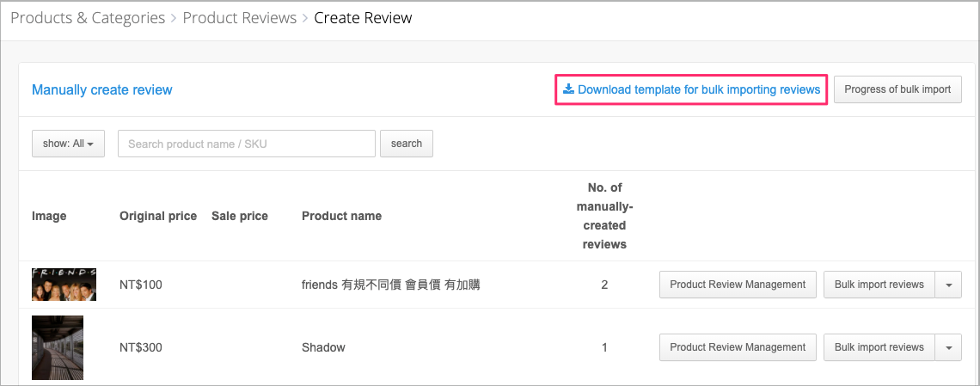Download template for bulk importing reviews
980x386 pixels.
point(691,89)
